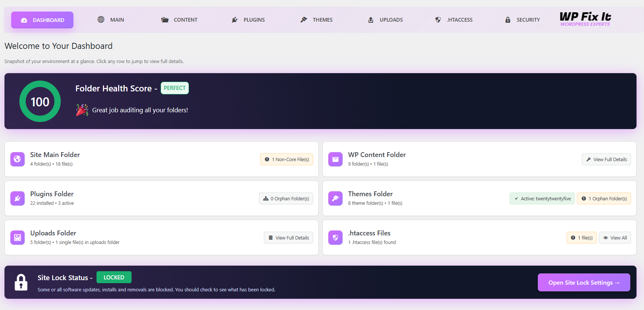Click the dashboard gauge icon
Screen dimensions: 644x310
(x=24, y=20)
